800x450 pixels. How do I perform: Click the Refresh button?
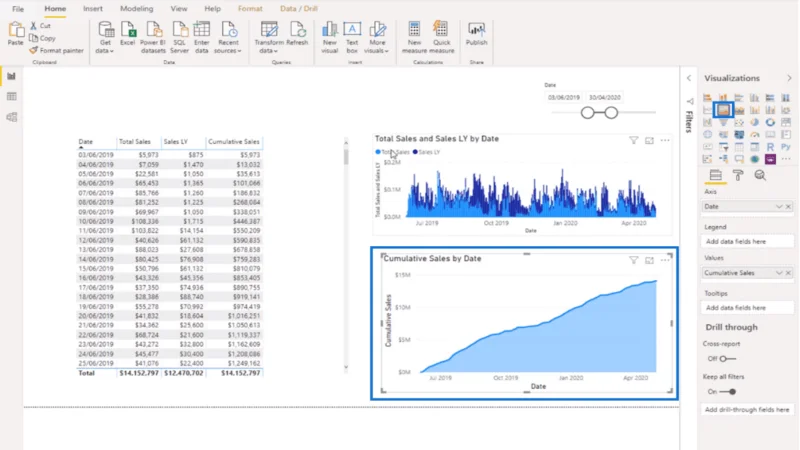[297, 34]
